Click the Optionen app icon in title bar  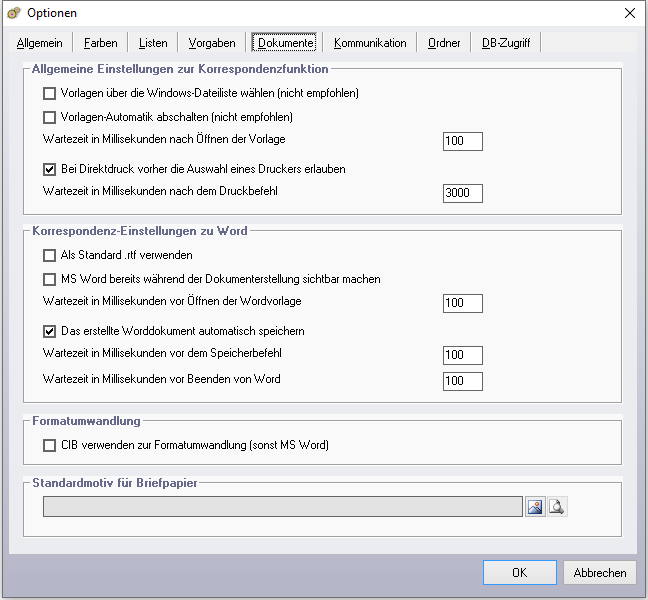click(x=14, y=13)
